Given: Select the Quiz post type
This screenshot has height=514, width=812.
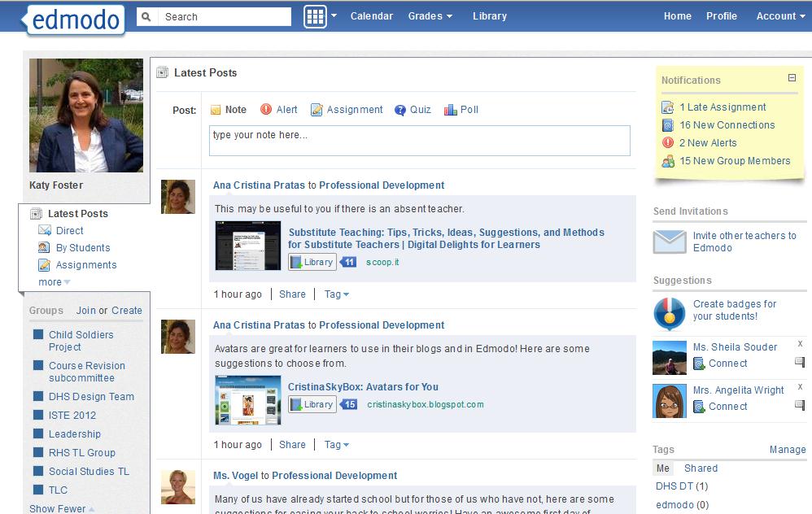Looking at the screenshot, I should 413,110.
